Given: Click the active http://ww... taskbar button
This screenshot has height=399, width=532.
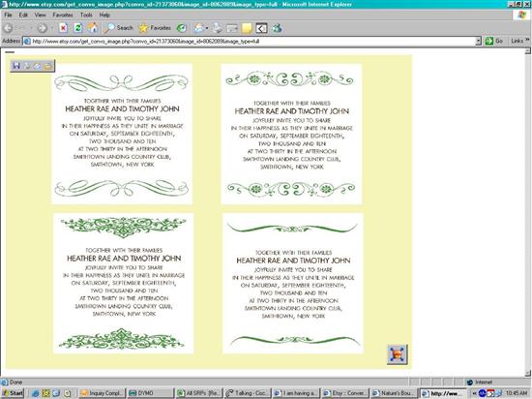Looking at the screenshot, I should [x=442, y=393].
